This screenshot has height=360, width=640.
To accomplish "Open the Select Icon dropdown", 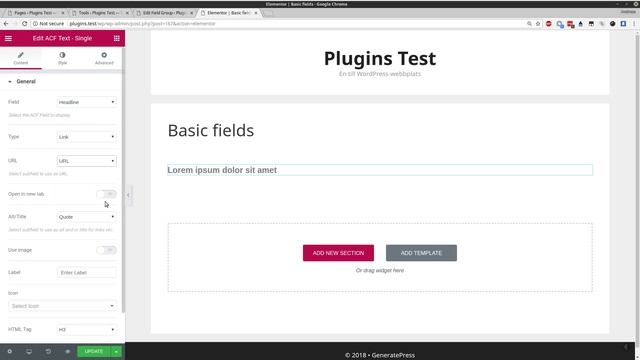I will click(62, 306).
